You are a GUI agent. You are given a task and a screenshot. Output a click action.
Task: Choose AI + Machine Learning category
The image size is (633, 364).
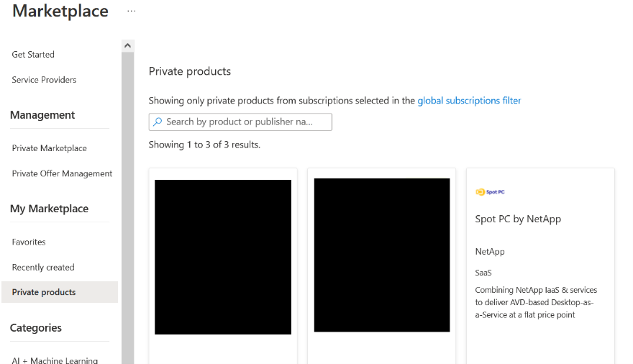tap(55, 360)
